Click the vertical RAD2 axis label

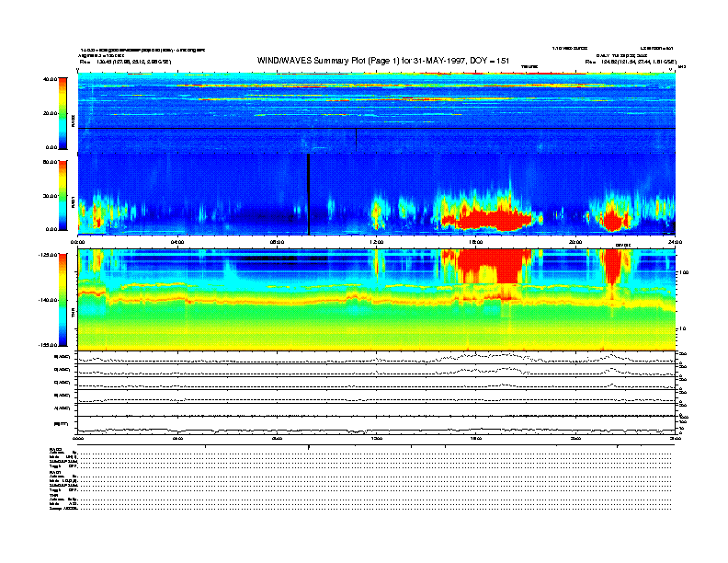pos(73,121)
